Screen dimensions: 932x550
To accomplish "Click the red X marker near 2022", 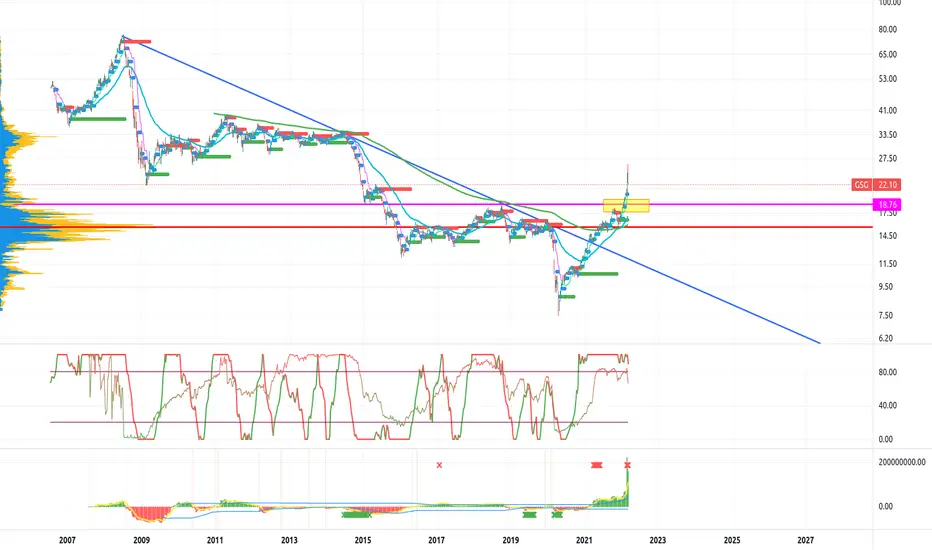I will pos(627,465).
